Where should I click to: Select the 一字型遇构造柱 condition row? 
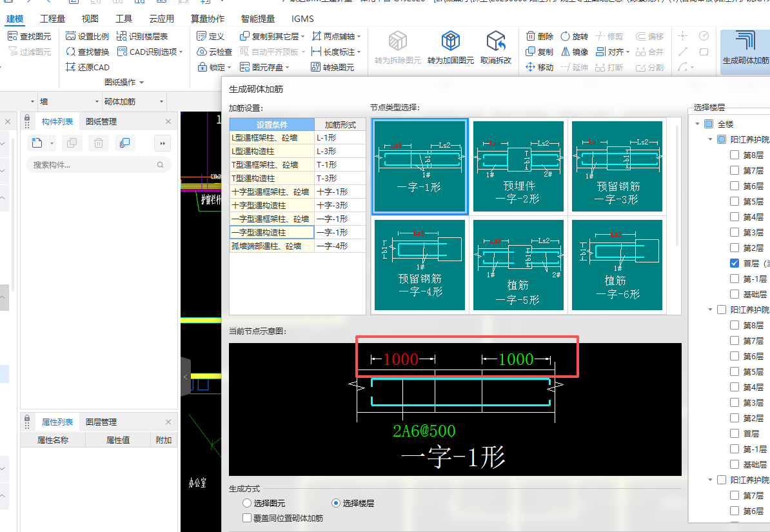tap(271, 232)
